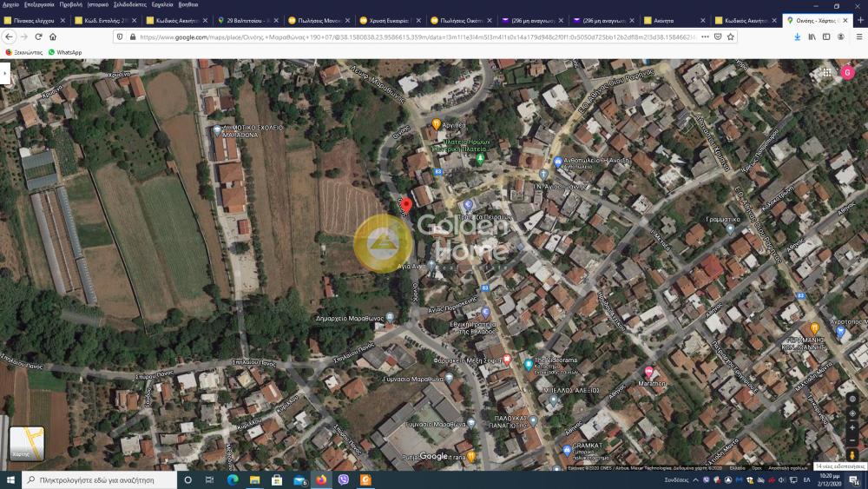This screenshot has height=489, width=868.
Task: Open Viber from the Windows taskbar
Action: (344, 479)
